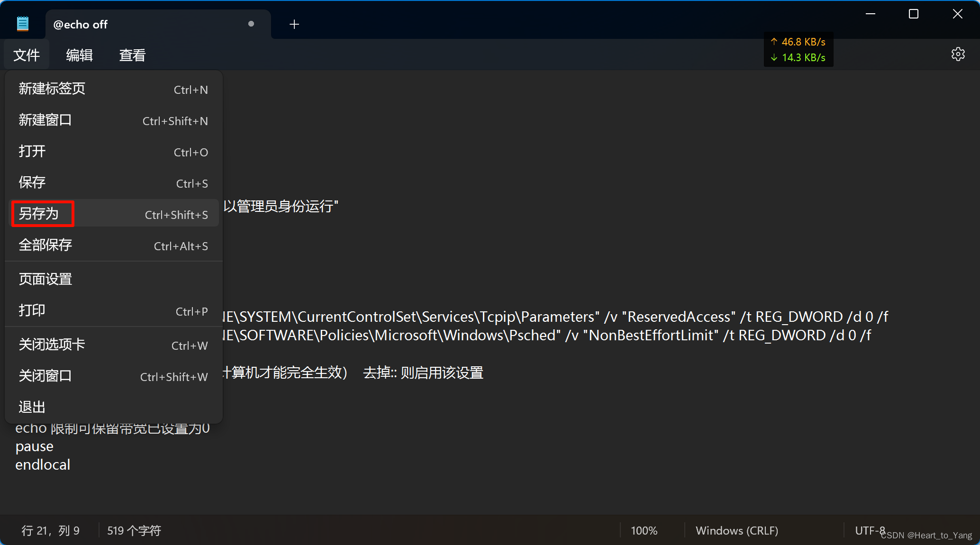Maximize the Notepad window
The height and width of the screenshot is (545, 980).
[914, 14]
